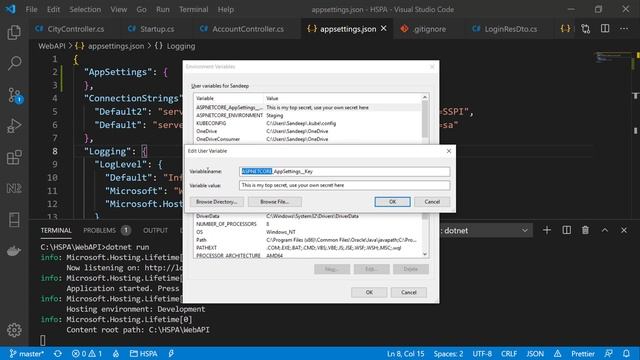Select KUBECONFIG variable row
640x360 pixels.
308,123
